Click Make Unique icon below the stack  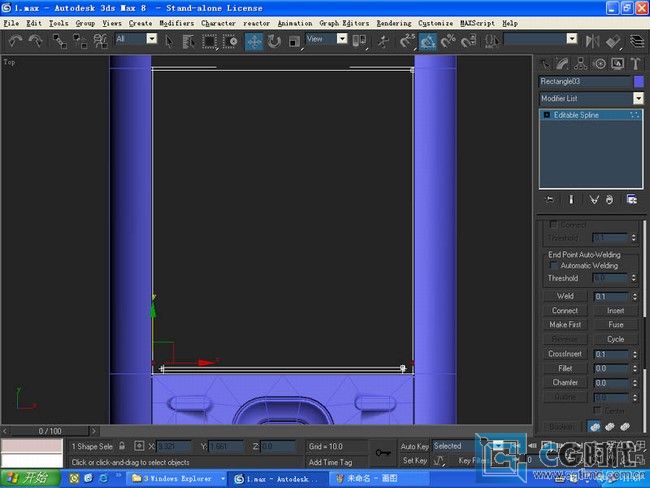coord(594,199)
